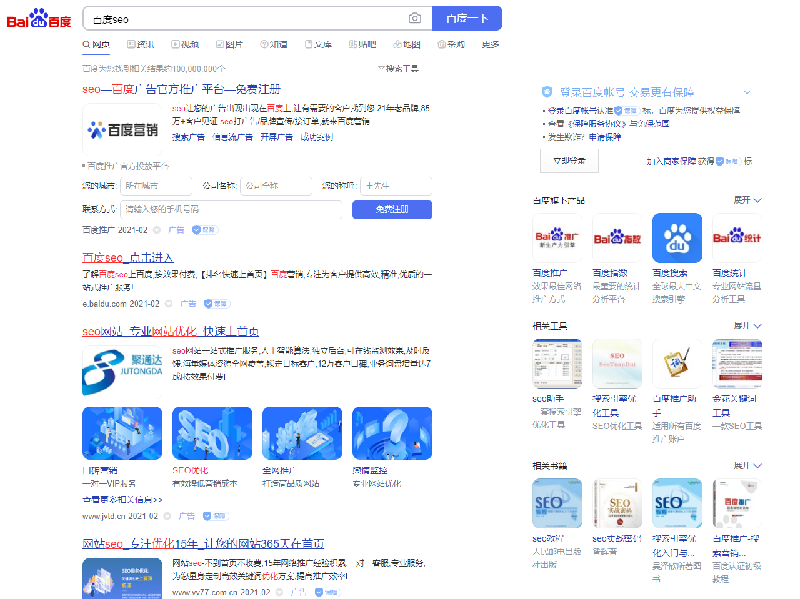Click the city input field in ad form
The image size is (800, 599).
coord(156,186)
